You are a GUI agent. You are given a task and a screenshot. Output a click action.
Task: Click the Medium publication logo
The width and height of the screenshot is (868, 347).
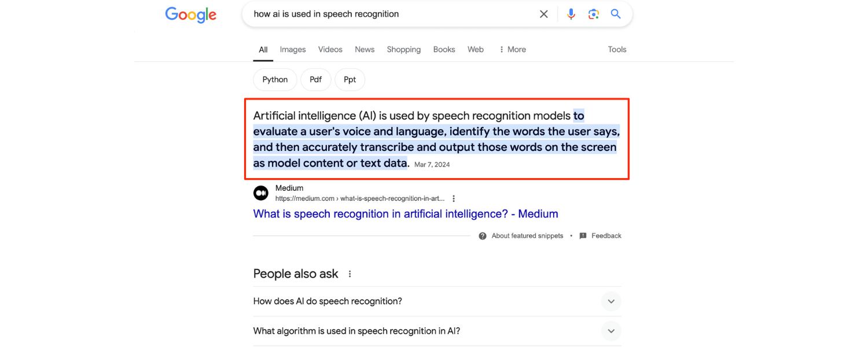click(260, 192)
